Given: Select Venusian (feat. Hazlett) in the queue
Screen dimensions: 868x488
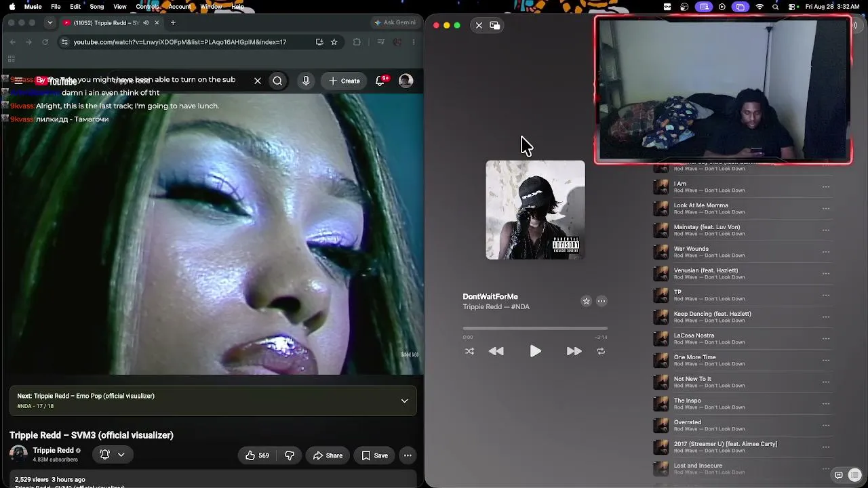Looking at the screenshot, I should [x=743, y=274].
